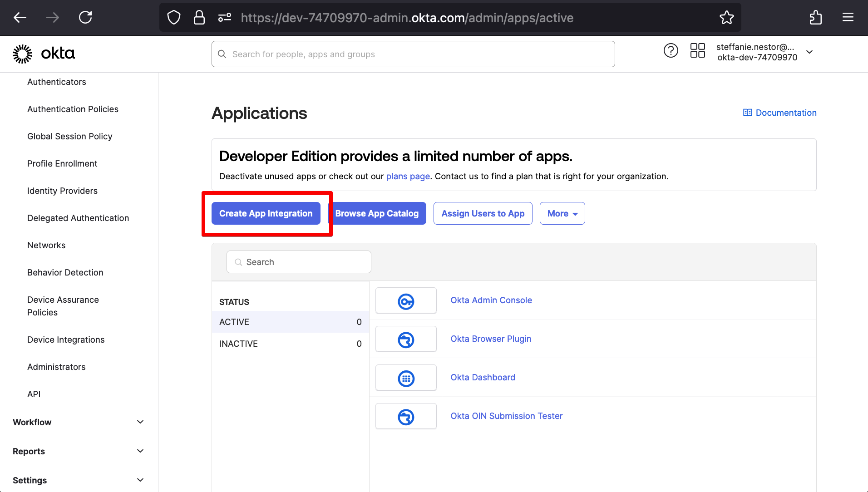Open API in sidebar
868x492 pixels.
(x=34, y=394)
